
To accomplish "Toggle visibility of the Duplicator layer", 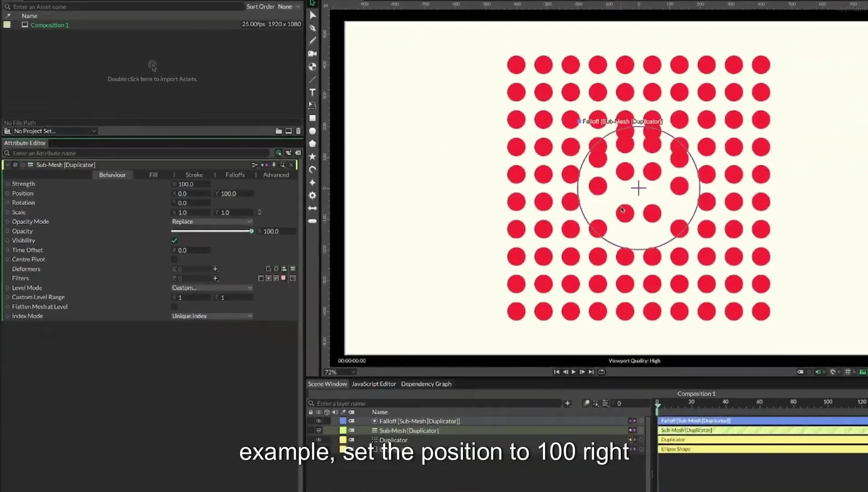I will 319,440.
